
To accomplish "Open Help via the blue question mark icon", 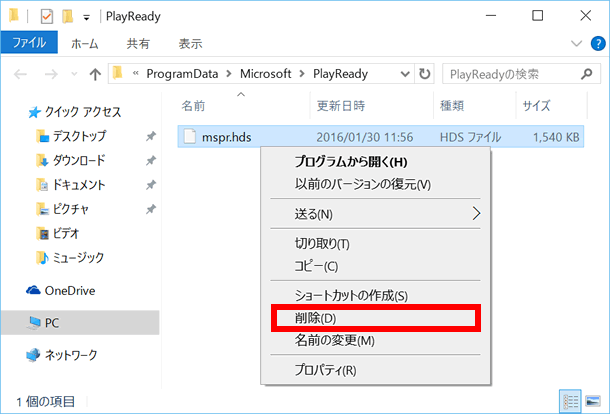I will pyautogui.click(x=598, y=43).
